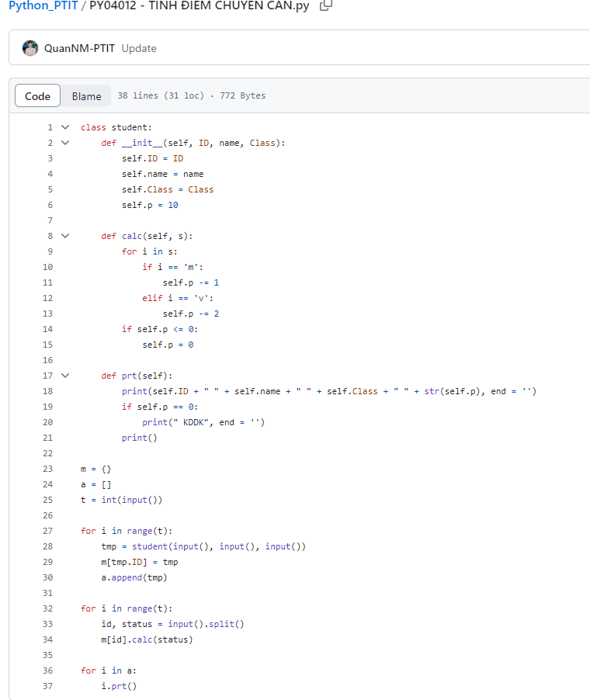Place cursor on the print(" KDDK") code line

203,422
